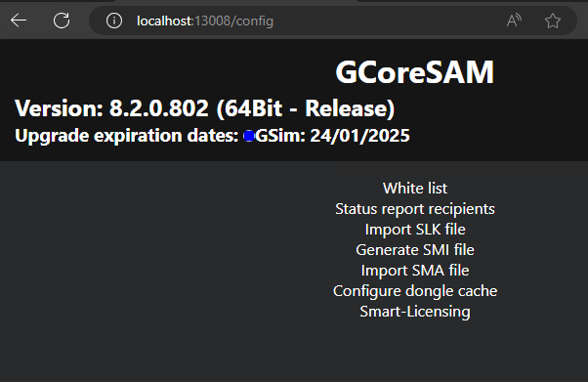Reload the page with the refresh icon
588x382 pixels.
62,21
